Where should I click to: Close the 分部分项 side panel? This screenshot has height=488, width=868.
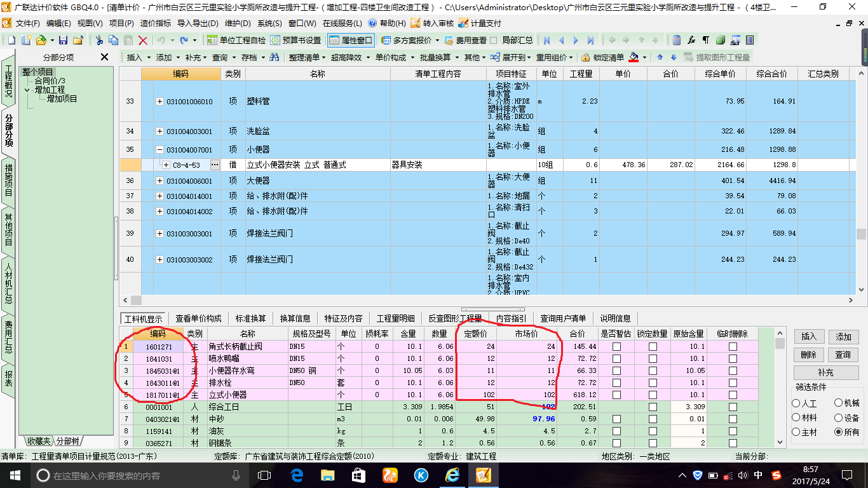(105, 57)
